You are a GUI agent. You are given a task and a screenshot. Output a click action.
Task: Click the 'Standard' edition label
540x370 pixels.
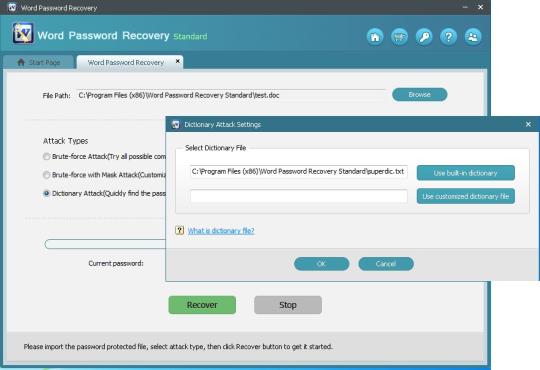pos(190,37)
